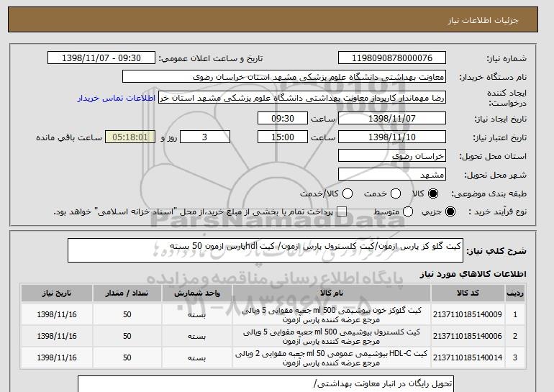Click the need date in row 3
This screenshot has height=392, width=554.
pyautogui.click(x=57, y=357)
